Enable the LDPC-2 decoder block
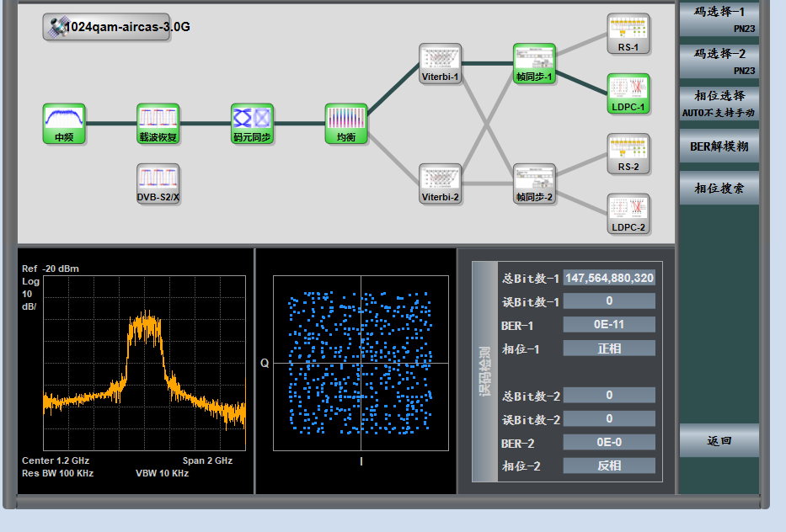Screen dimensions: 786x532 click(x=628, y=214)
